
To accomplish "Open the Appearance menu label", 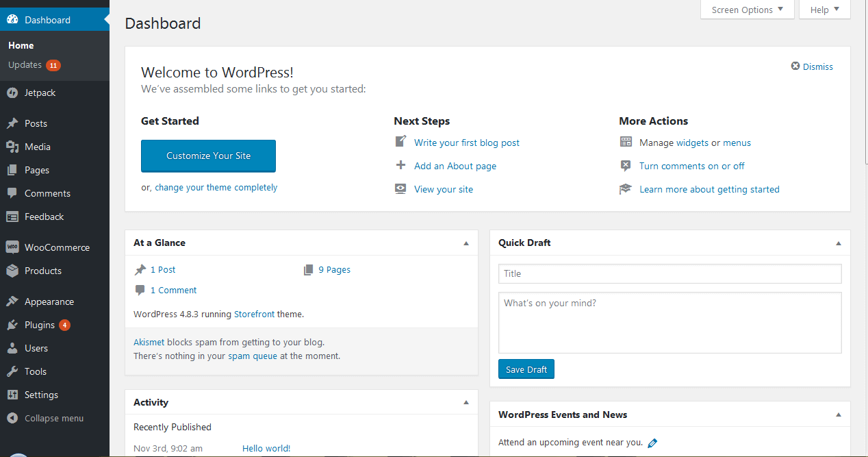I will click(49, 301).
